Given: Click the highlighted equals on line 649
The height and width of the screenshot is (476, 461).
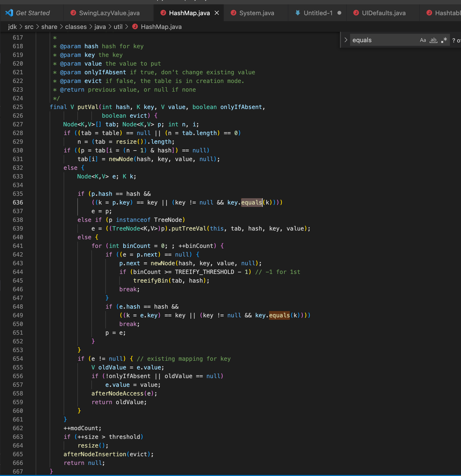Looking at the screenshot, I should pyautogui.click(x=279, y=315).
